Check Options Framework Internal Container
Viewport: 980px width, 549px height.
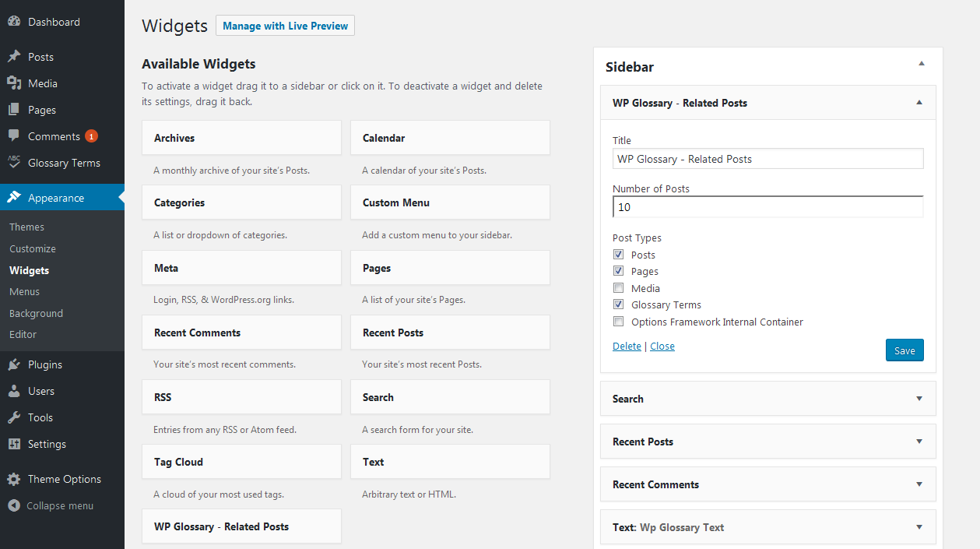(618, 321)
